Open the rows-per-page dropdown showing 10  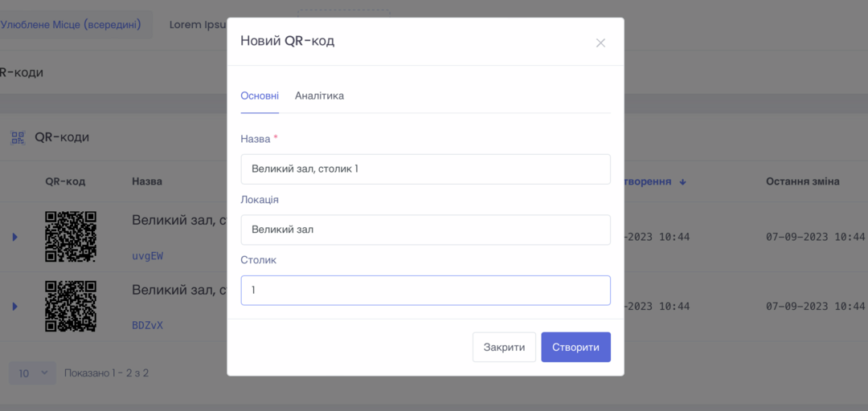[x=33, y=373]
